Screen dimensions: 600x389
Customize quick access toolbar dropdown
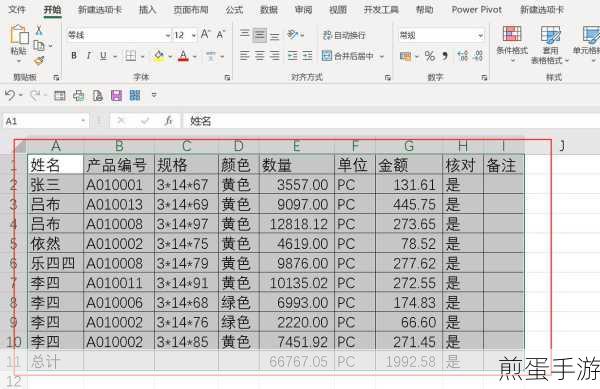click(x=154, y=95)
